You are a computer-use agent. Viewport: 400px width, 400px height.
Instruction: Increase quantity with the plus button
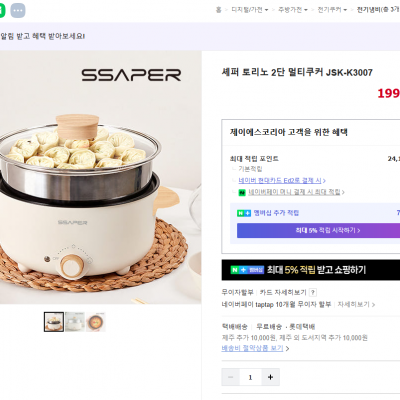point(270,377)
